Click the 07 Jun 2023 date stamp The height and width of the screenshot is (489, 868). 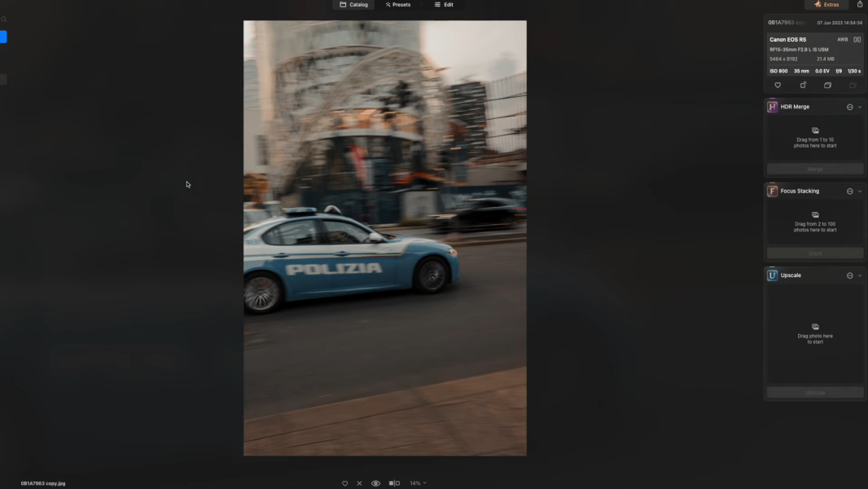(840, 23)
